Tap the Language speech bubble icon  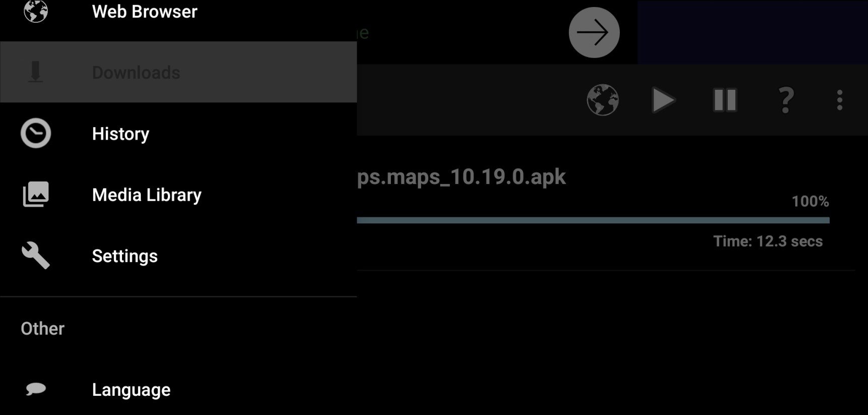(x=36, y=389)
